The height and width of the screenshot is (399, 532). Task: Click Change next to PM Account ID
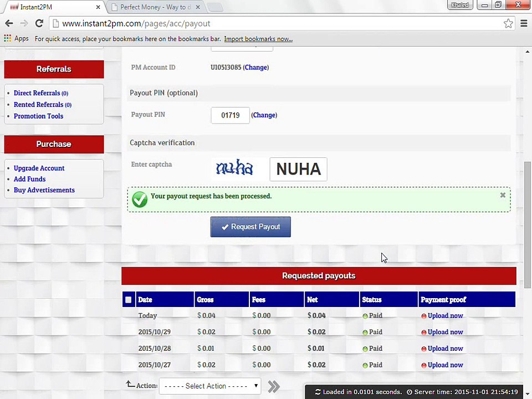pos(256,67)
